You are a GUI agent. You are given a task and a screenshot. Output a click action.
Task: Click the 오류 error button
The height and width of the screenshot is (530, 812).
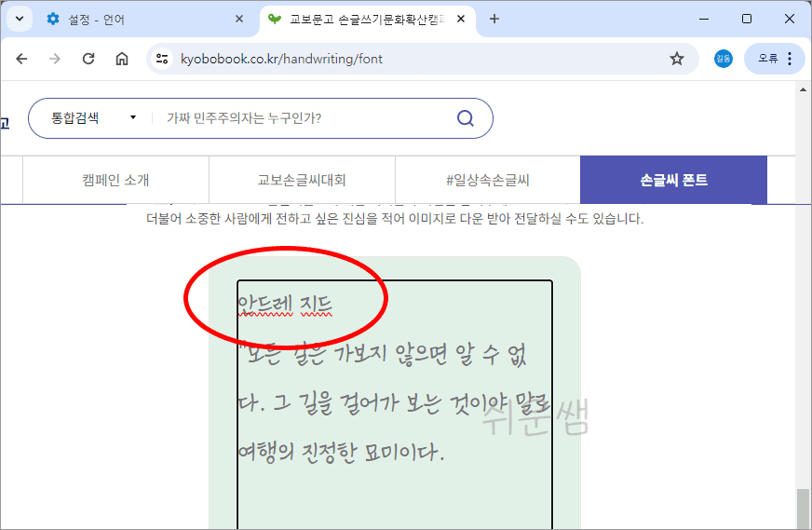pyautogui.click(x=768, y=59)
